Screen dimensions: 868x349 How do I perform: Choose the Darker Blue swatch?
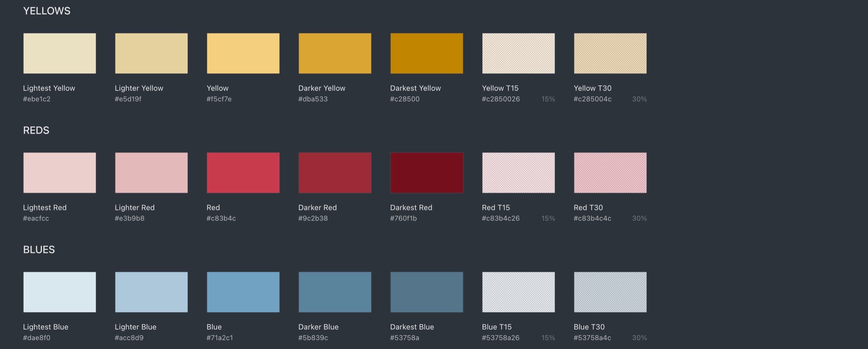click(x=335, y=292)
